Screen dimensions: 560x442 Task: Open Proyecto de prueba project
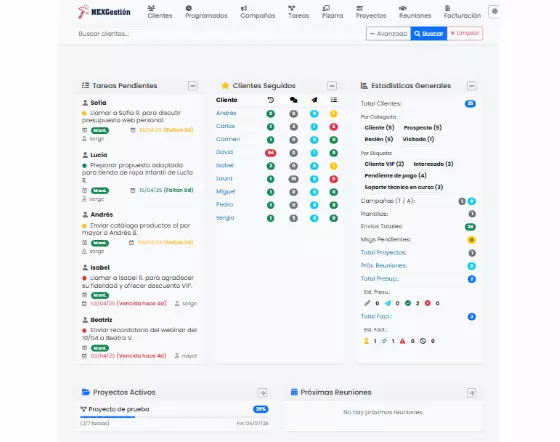tap(119, 409)
